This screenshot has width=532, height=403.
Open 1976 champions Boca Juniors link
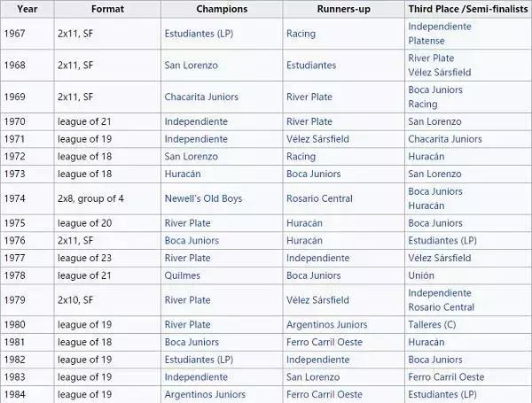[192, 240]
